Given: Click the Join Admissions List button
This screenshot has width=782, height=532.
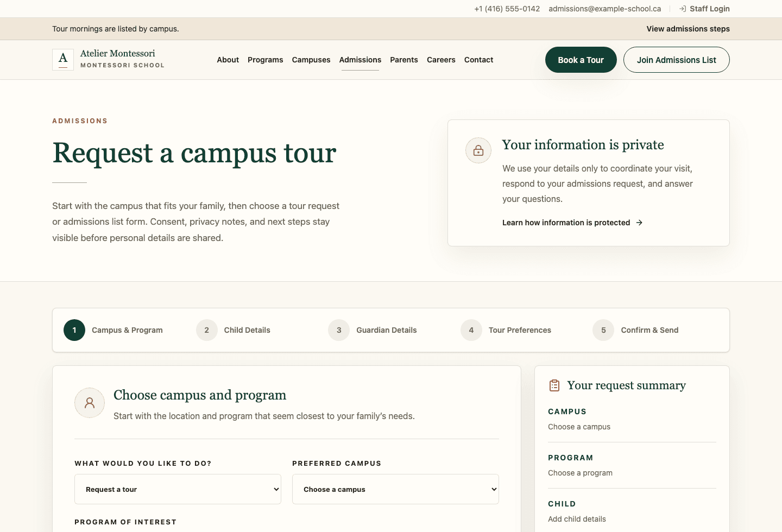Looking at the screenshot, I should click(x=677, y=60).
